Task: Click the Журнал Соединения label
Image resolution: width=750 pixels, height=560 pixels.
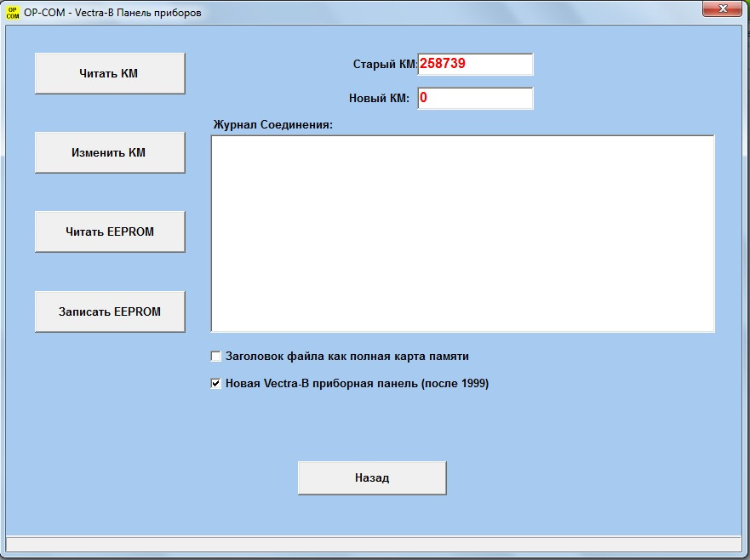Action: [x=272, y=125]
